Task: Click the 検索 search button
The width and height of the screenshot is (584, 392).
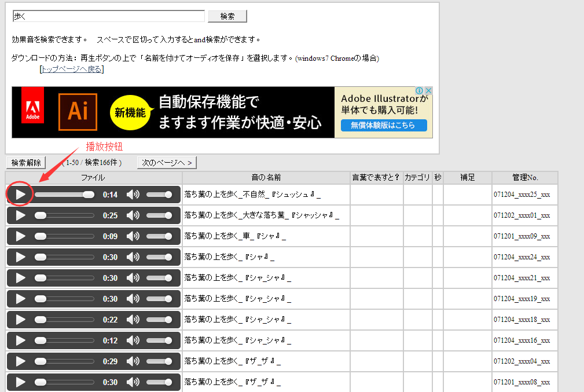Action: point(227,16)
